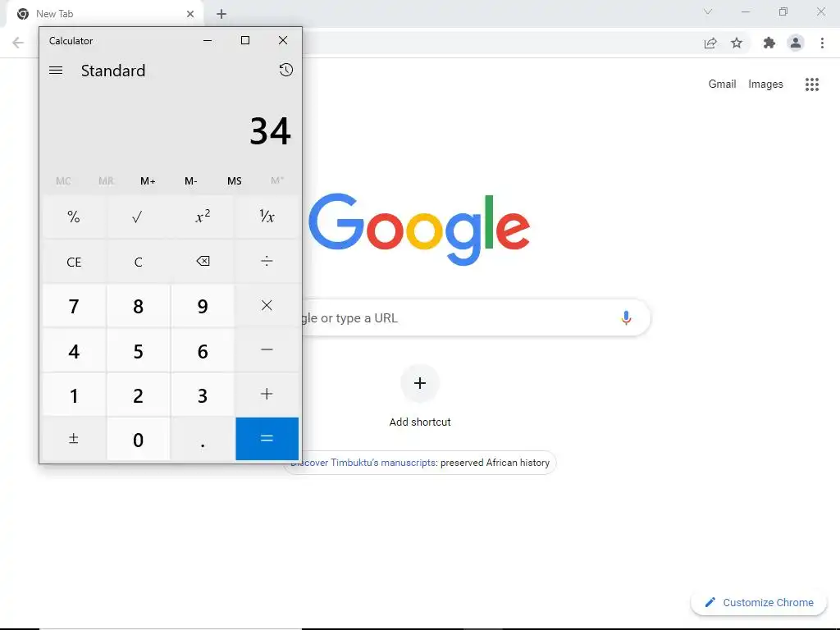Click digit 4 on Calculator
The width and height of the screenshot is (840, 630).
pyautogui.click(x=74, y=349)
